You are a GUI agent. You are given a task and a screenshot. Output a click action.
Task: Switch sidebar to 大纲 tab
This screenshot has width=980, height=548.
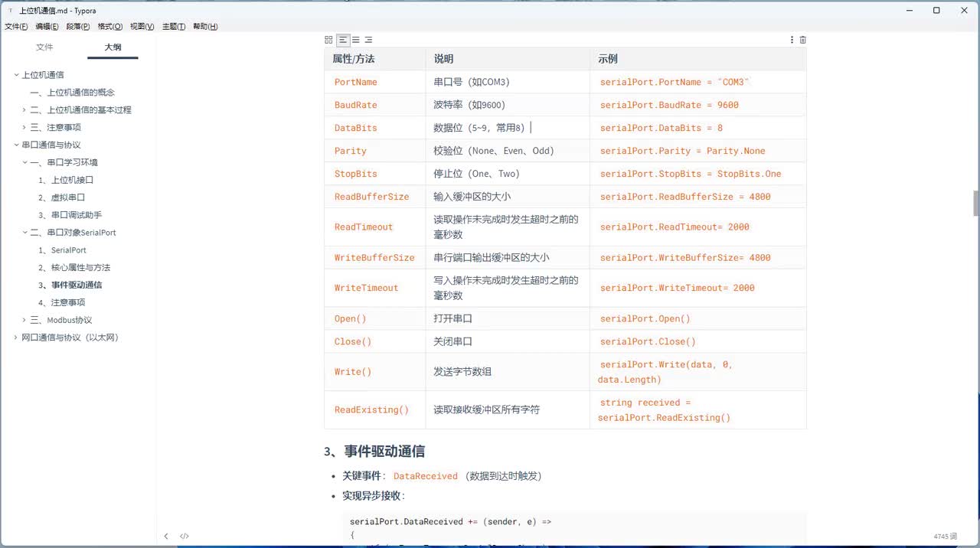(x=113, y=47)
